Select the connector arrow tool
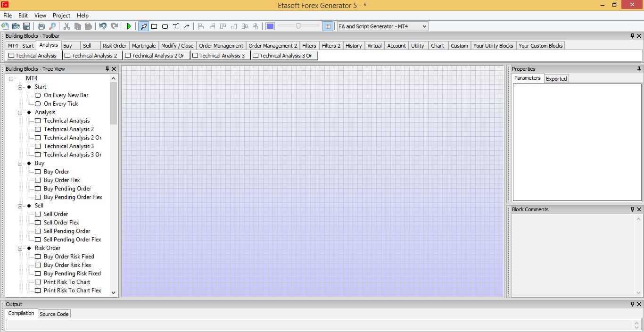 click(187, 26)
